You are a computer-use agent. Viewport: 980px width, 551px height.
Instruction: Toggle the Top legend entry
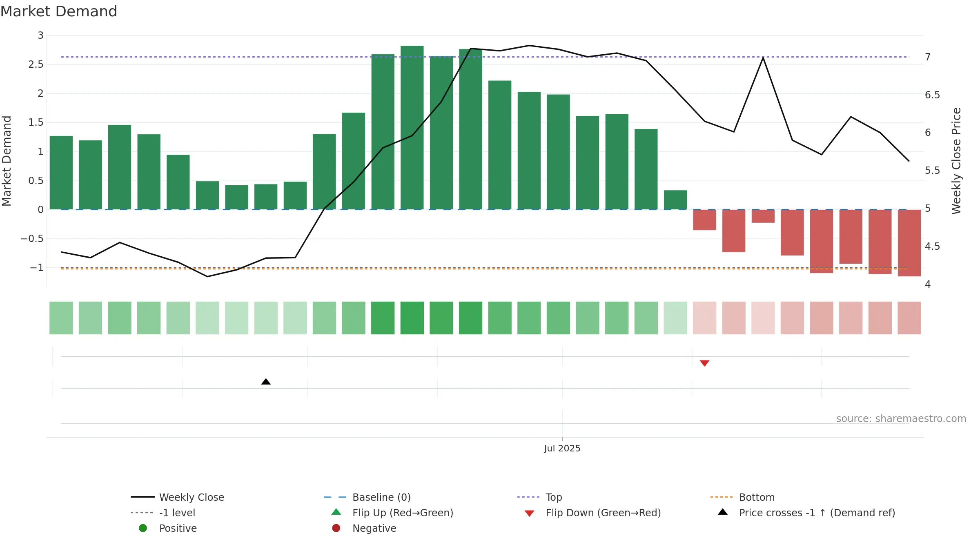(x=539, y=497)
